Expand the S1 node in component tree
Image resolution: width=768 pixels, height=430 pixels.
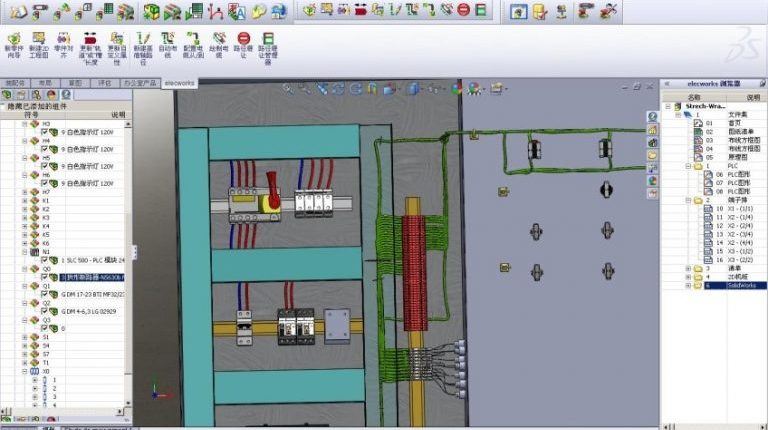pyautogui.click(x=25, y=337)
